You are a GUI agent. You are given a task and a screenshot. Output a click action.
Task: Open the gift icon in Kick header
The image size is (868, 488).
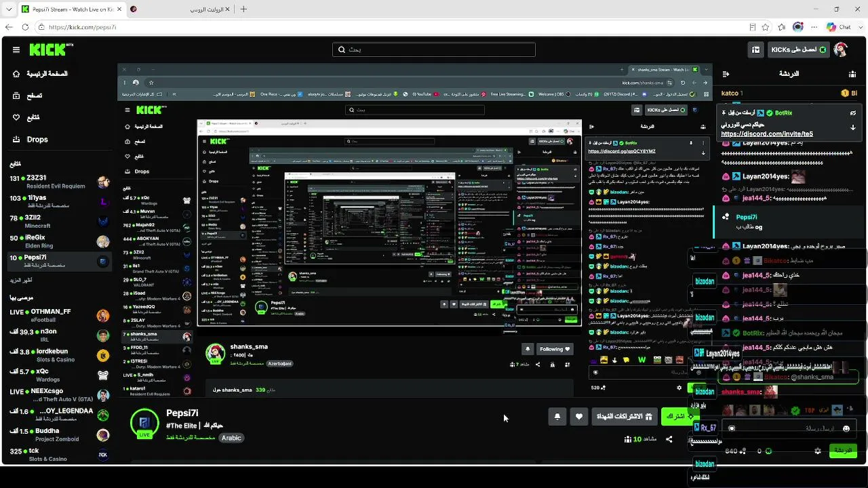tap(755, 49)
